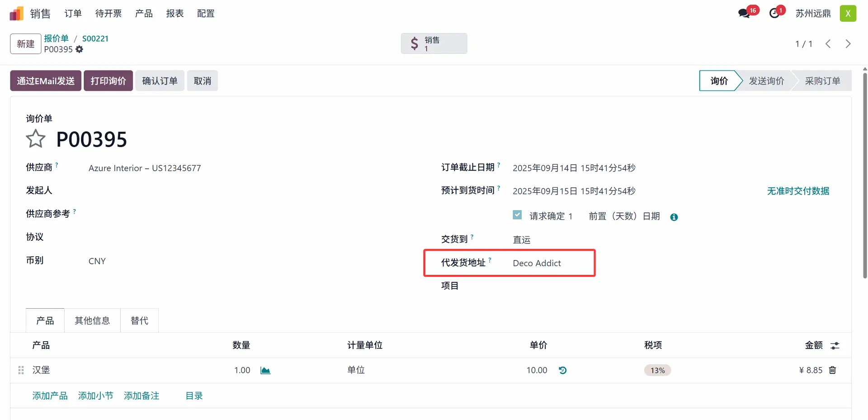The image size is (868, 420).
Task: Open column settings icon beside 金额 header
Action: tap(835, 346)
